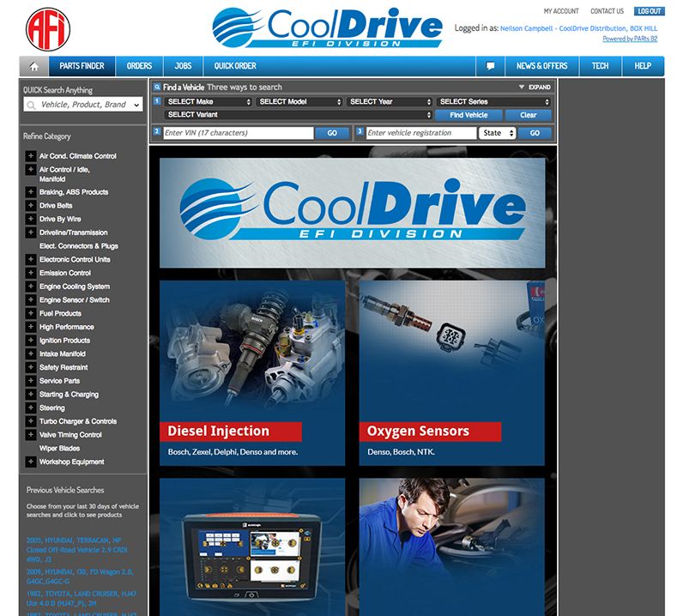Screen dimensions: 683x616
Task: Click the Log Out button
Action: click(649, 11)
